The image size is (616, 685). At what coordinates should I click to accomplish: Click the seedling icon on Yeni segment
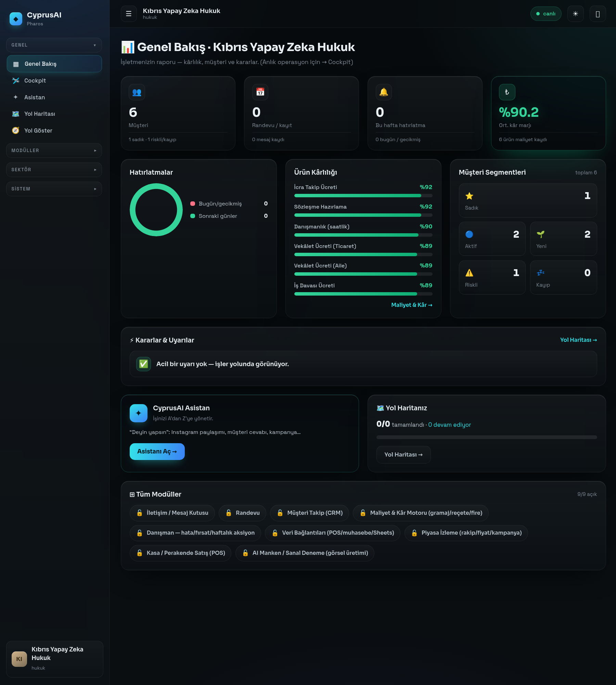coord(540,234)
